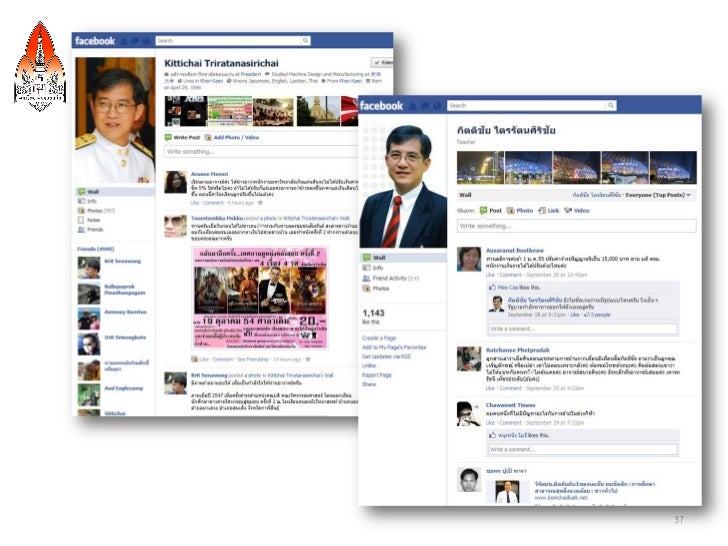Click the Photo share icon in the right window
Screen dimensions: 728x546
coord(510,210)
